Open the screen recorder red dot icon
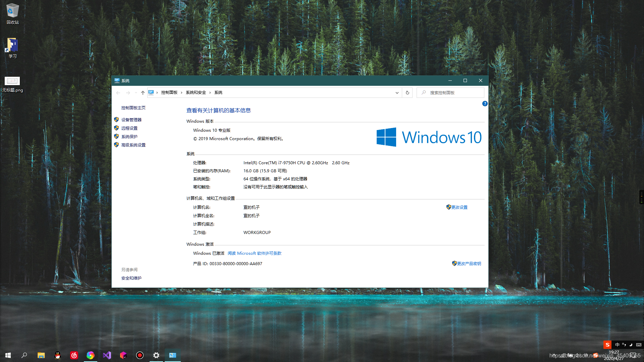The width and height of the screenshot is (644, 362). pyautogui.click(x=140, y=355)
